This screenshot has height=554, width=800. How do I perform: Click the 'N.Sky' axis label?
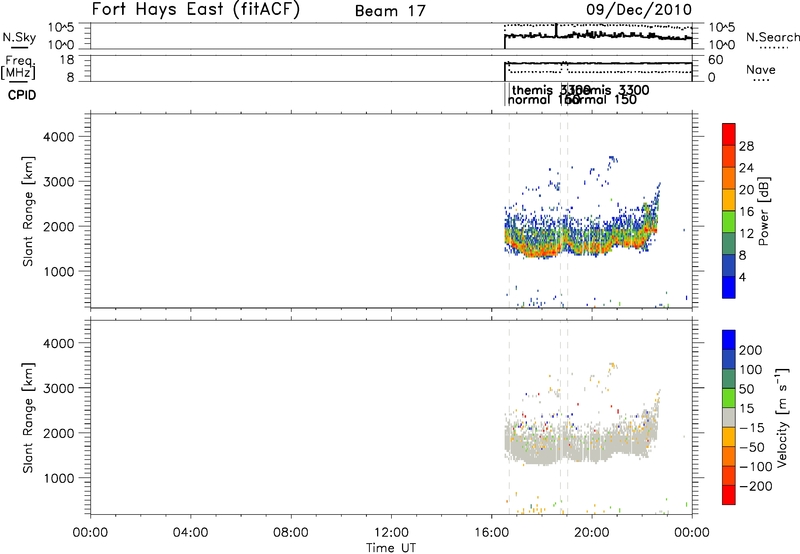point(19,37)
